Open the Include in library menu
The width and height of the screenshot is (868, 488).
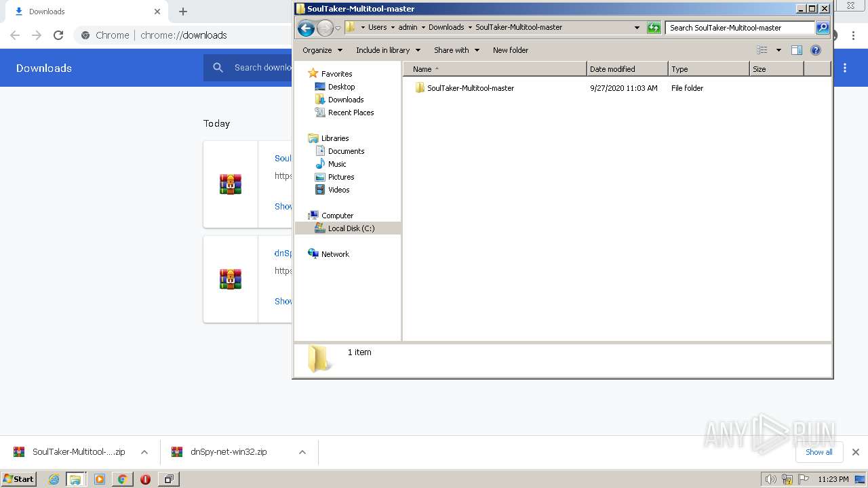(x=388, y=50)
